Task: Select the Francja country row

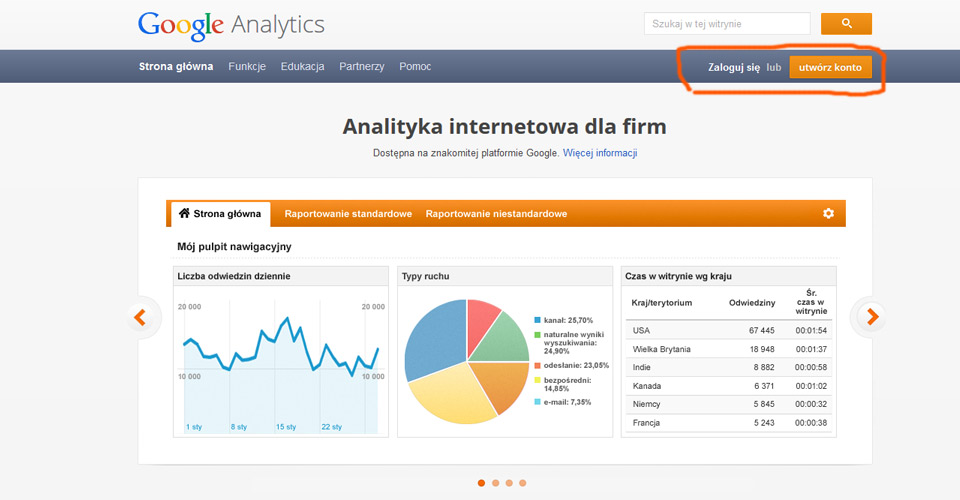Action: tap(729, 422)
